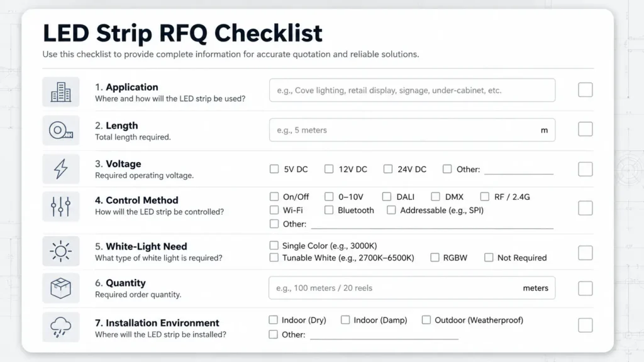Click the Voltage lightning bolt icon
This screenshot has width=644, height=362.
click(x=61, y=168)
